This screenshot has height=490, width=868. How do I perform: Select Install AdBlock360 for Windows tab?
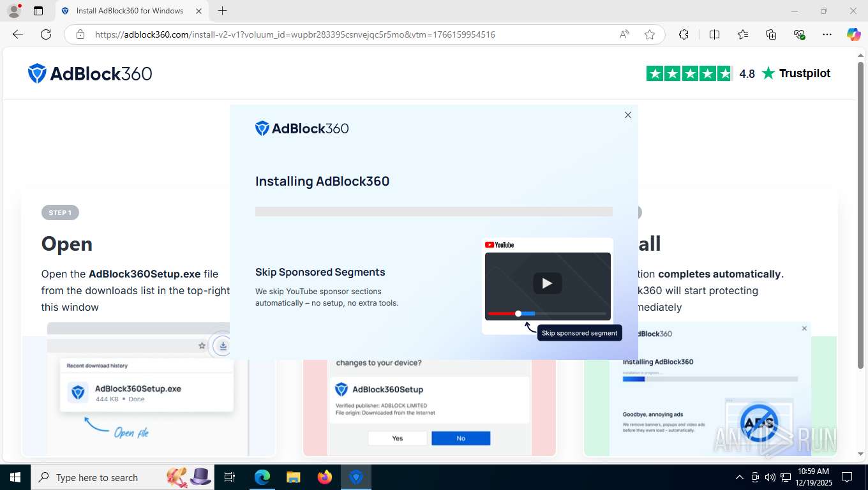[x=131, y=11]
